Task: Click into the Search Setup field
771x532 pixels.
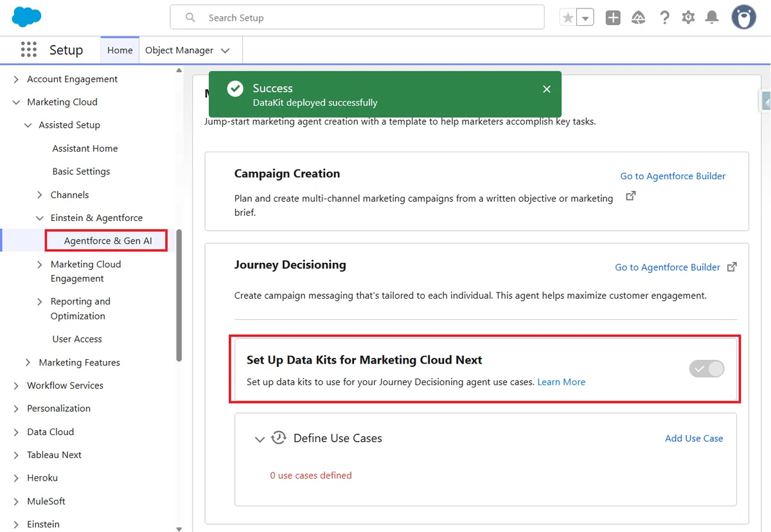Action: (x=357, y=18)
